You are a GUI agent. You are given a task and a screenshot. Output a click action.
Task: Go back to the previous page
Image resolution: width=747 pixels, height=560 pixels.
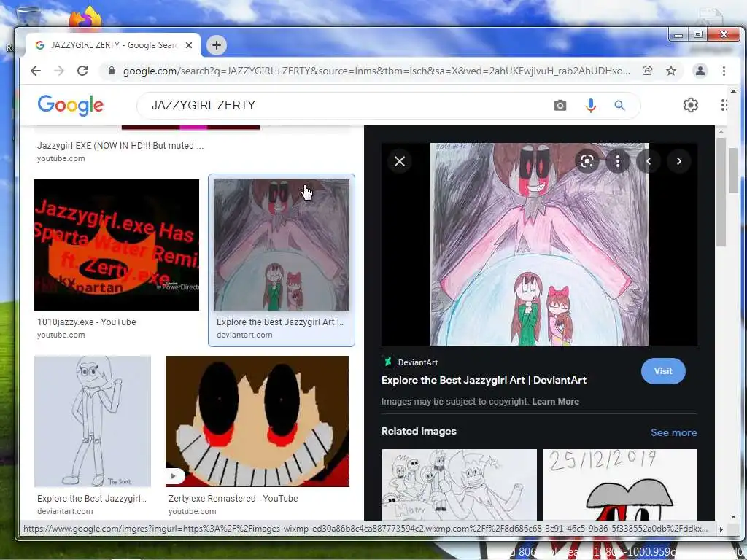tap(36, 71)
